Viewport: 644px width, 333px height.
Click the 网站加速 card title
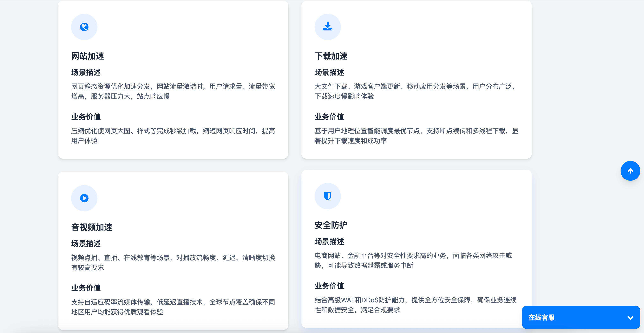point(88,56)
